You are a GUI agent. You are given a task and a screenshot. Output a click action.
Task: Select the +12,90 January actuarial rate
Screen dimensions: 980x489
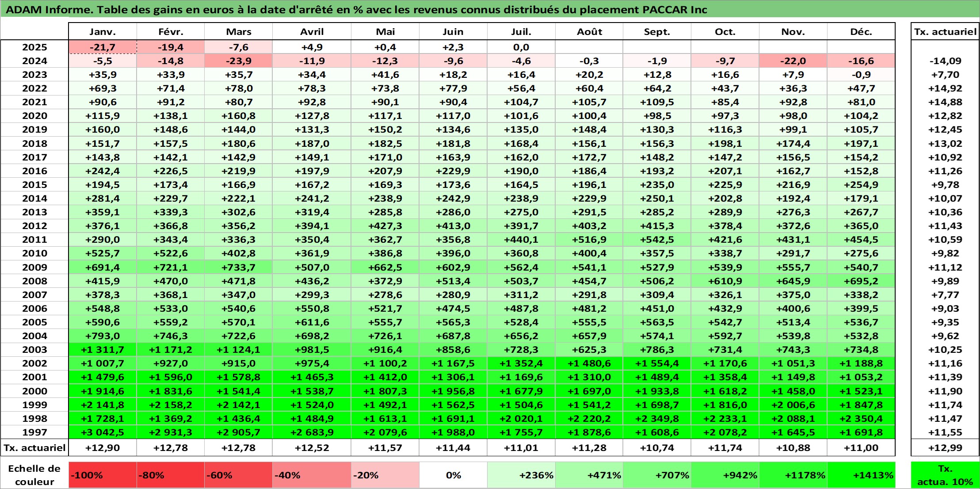[x=103, y=448]
